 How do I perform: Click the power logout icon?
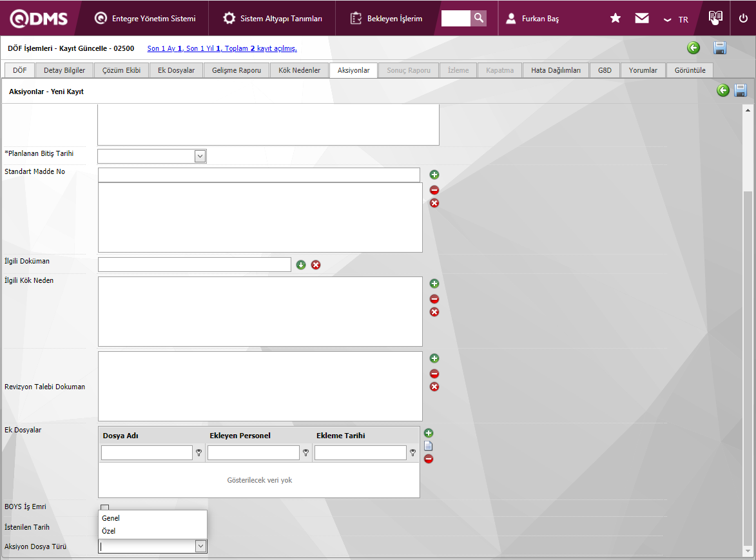[x=743, y=18]
